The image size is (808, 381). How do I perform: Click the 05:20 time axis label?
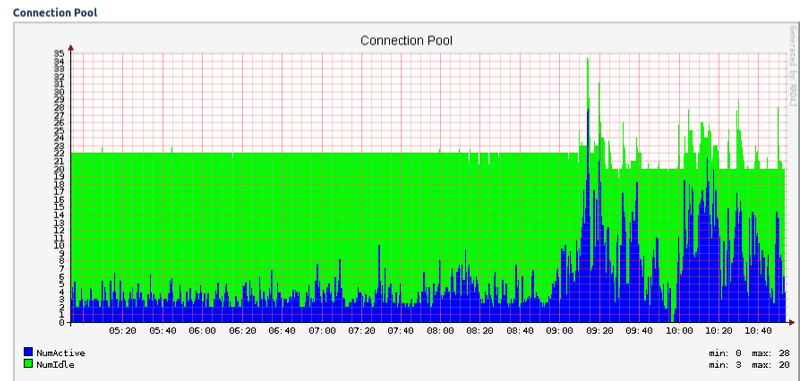click(x=123, y=330)
